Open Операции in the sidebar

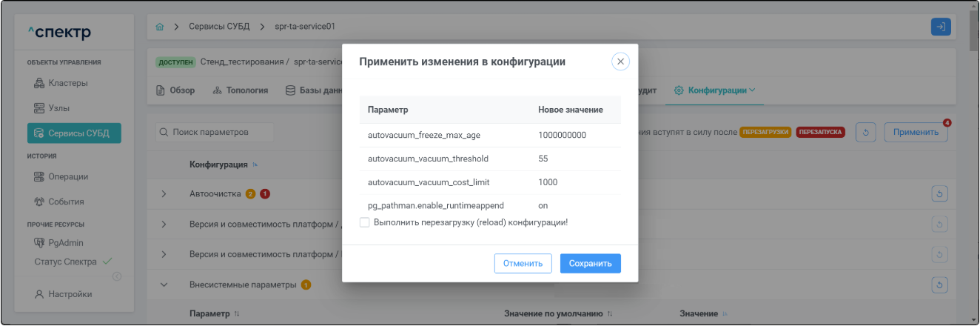pos(68,176)
